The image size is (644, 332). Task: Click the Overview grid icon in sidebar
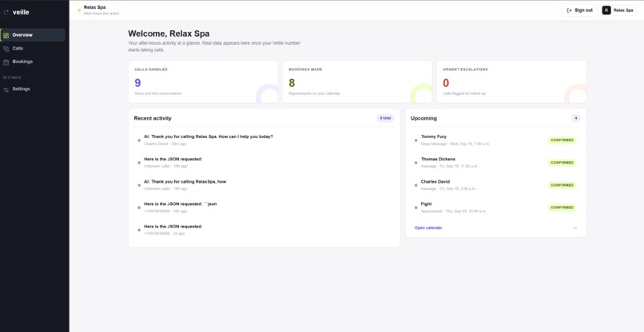(6, 35)
